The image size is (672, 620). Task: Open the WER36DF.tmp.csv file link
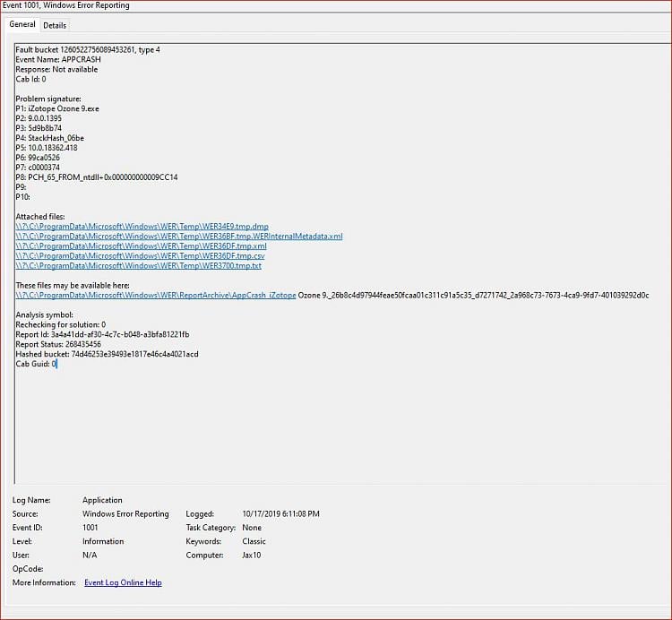click(x=140, y=256)
